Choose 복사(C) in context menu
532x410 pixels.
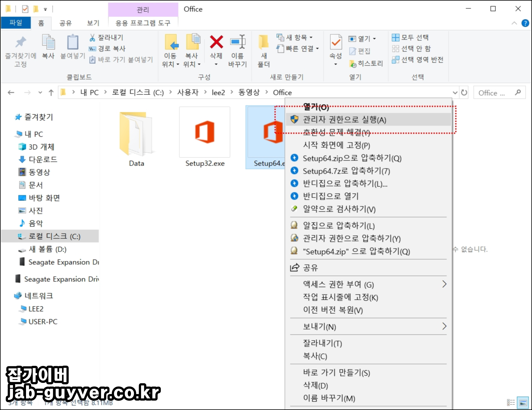368,356
